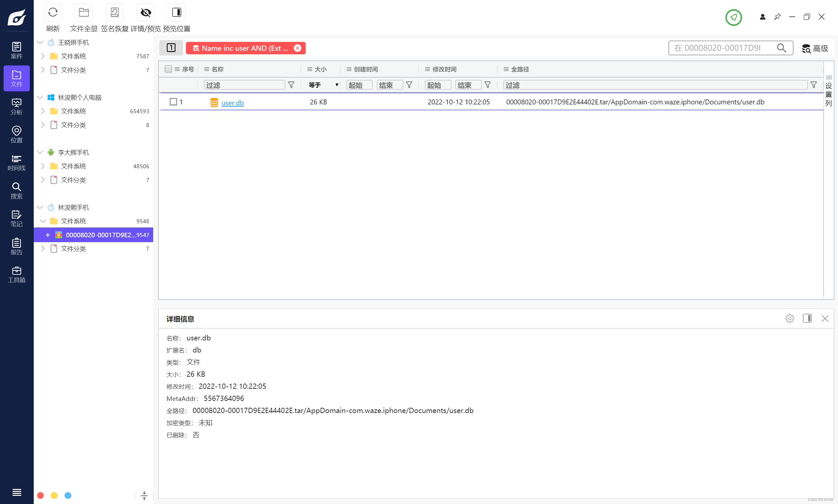This screenshot has width=838, height=504.
Task: Check the checkbox for user.db row
Action: [x=173, y=101]
